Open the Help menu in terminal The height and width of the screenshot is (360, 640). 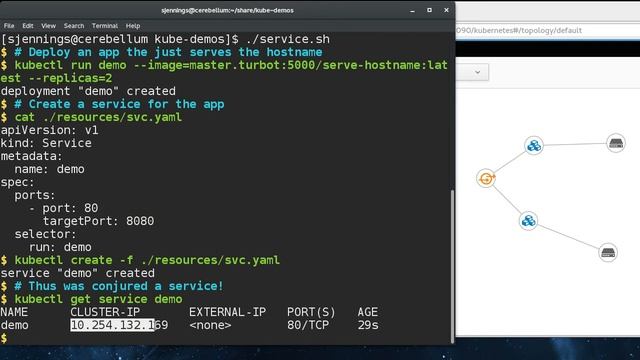[133, 26]
